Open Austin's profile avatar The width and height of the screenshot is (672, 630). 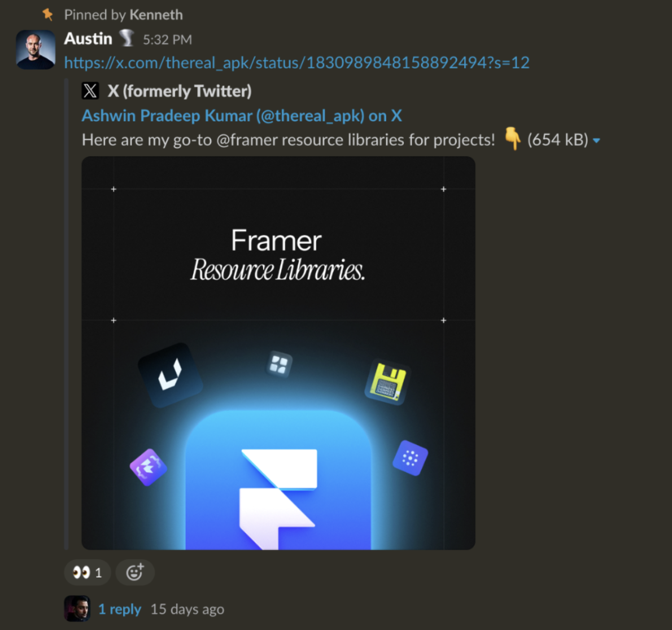[36, 50]
